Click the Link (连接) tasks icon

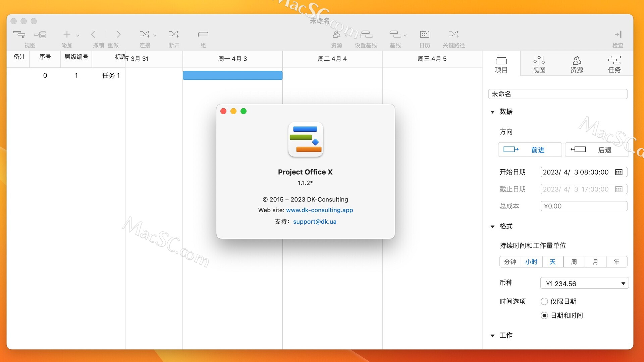click(144, 34)
